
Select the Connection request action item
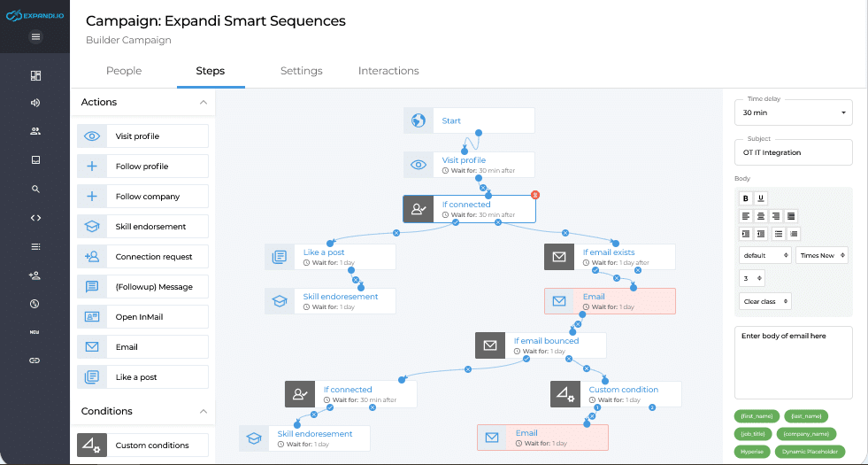(142, 257)
